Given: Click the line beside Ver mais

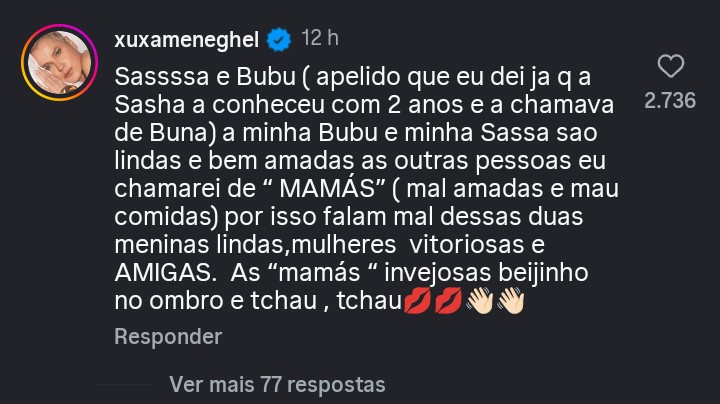Looking at the screenshot, I should tap(138, 384).
